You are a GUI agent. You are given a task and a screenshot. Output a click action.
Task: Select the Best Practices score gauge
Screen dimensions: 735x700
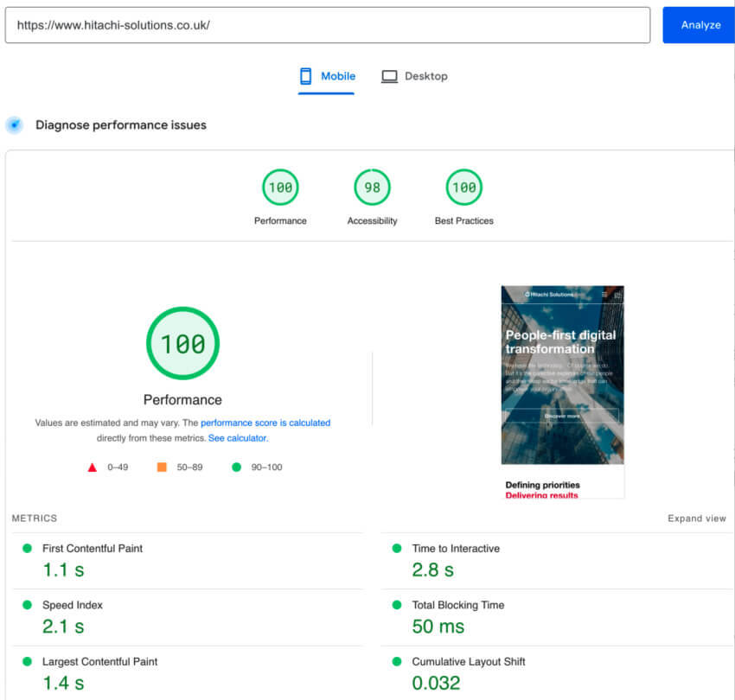pos(463,188)
